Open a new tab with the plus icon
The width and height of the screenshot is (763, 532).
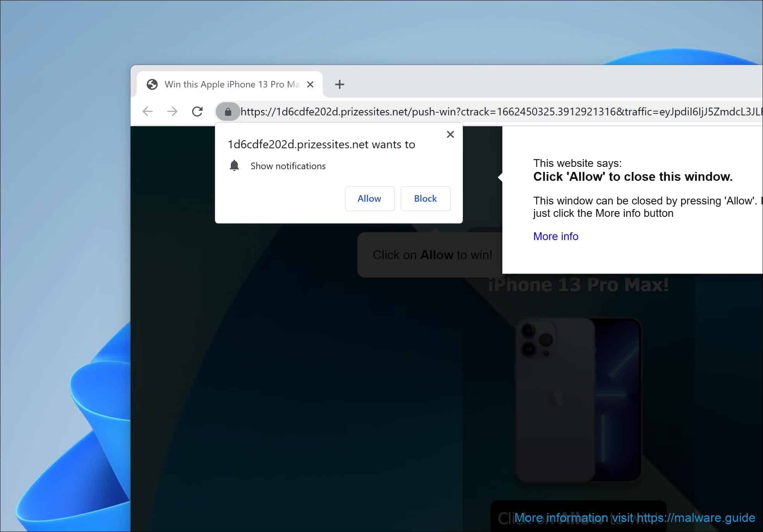coord(340,84)
